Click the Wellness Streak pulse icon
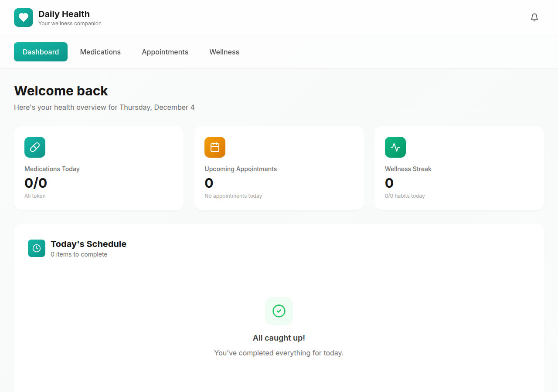Viewport: 558px width, 392px height. coord(395,147)
